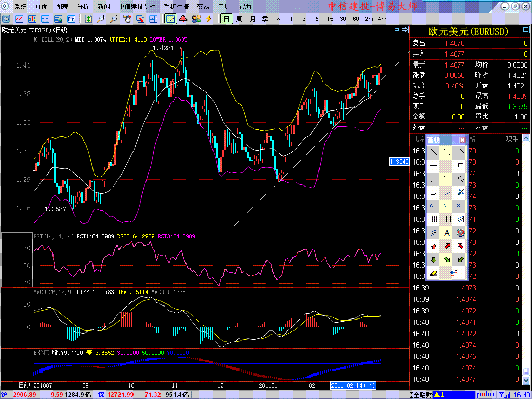Choose the green down arrow marker
Viewport: 532px width, 399px height.
click(x=433, y=260)
